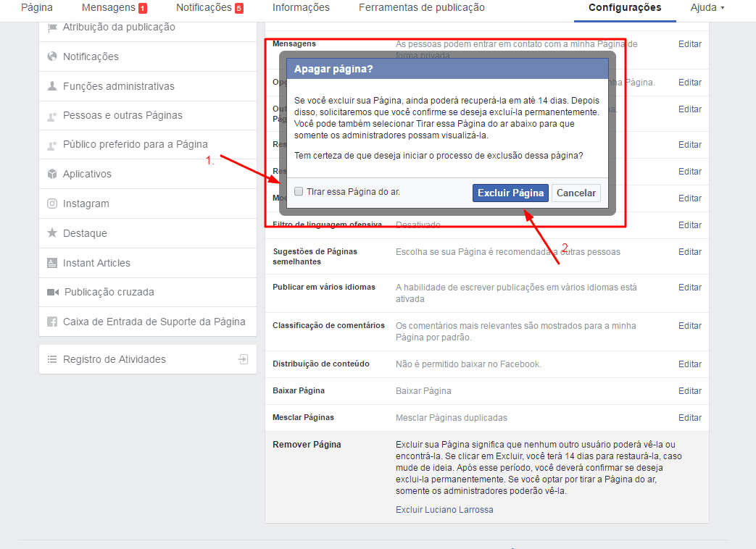Click the Facebook icon beside Caixa de Entrada de Suporte
756x549 pixels.
click(x=52, y=322)
